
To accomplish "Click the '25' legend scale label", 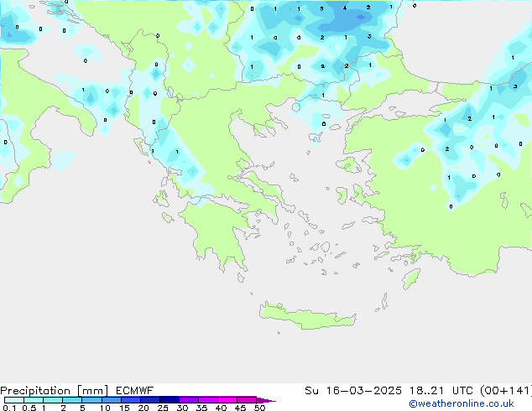I will pyautogui.click(x=163, y=408).
